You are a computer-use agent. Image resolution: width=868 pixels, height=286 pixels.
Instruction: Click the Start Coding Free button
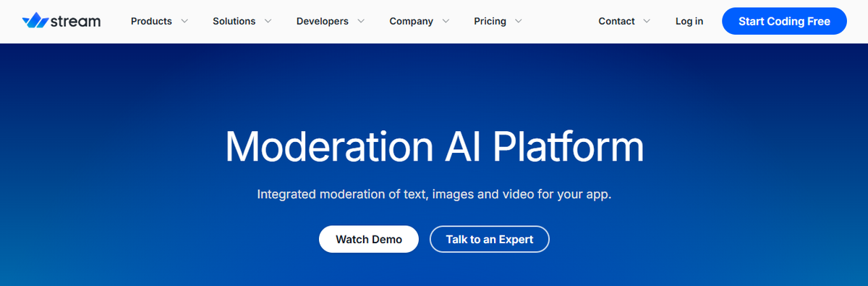pos(785,21)
